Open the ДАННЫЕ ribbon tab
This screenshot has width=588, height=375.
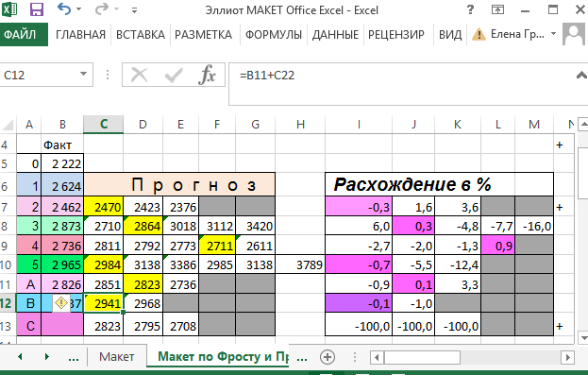click(x=336, y=35)
